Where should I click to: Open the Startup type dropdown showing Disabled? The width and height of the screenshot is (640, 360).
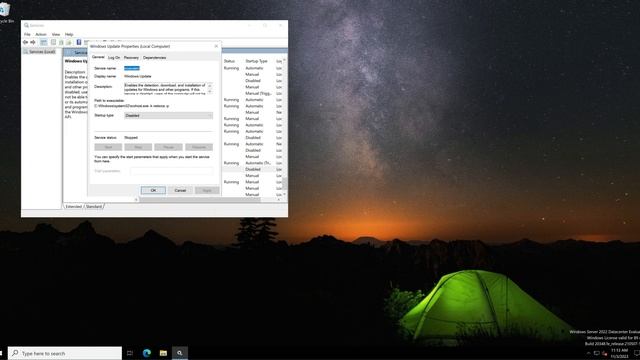[168, 116]
